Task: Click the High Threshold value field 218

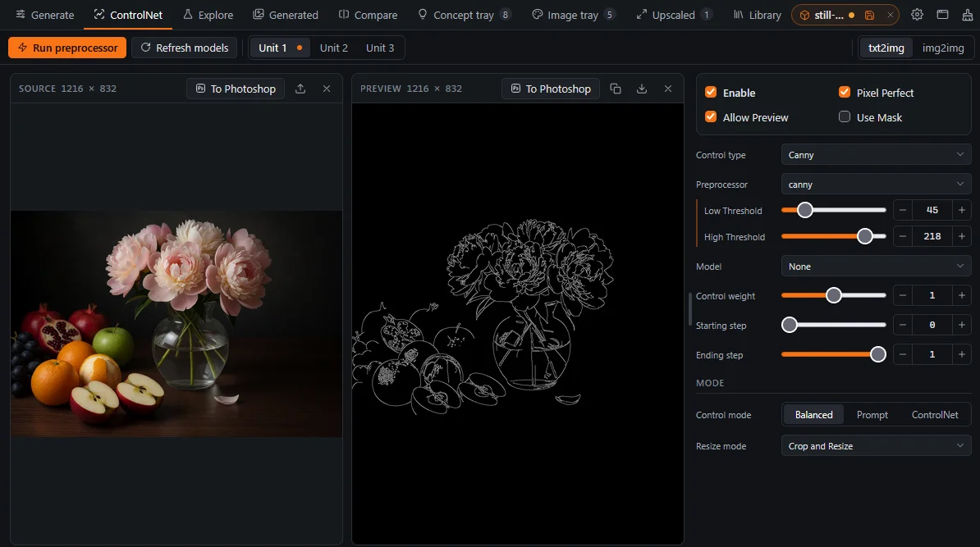Action: tap(932, 236)
